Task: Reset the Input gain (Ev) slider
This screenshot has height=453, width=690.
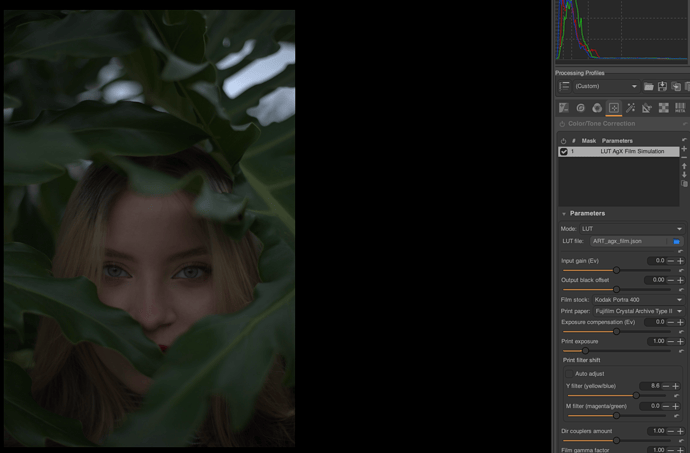Action: (x=681, y=270)
